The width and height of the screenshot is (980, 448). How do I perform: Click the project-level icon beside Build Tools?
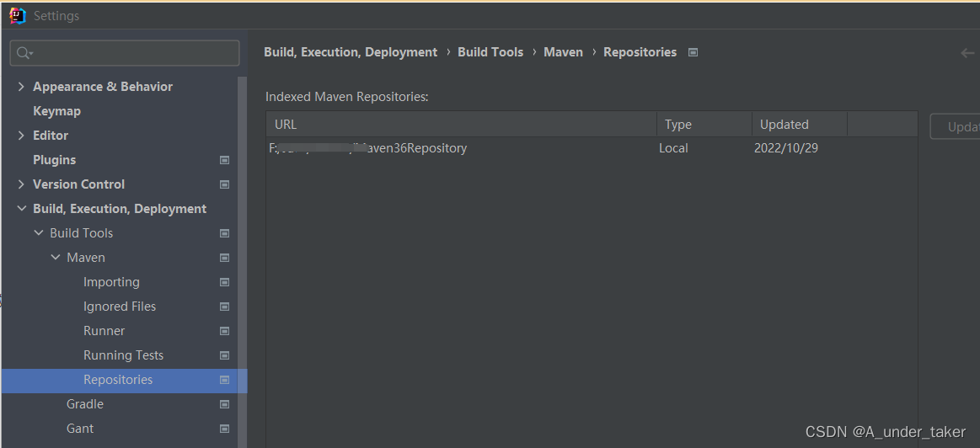(224, 233)
